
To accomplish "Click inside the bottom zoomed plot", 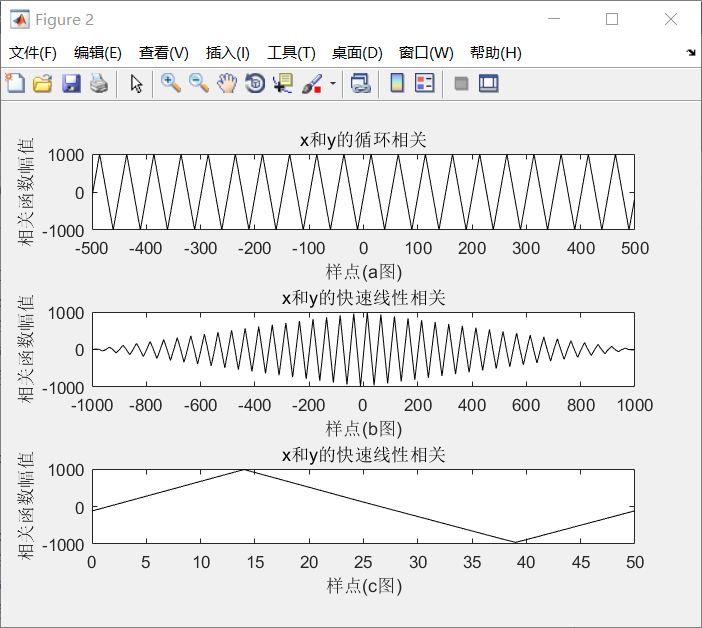I will click(363, 506).
